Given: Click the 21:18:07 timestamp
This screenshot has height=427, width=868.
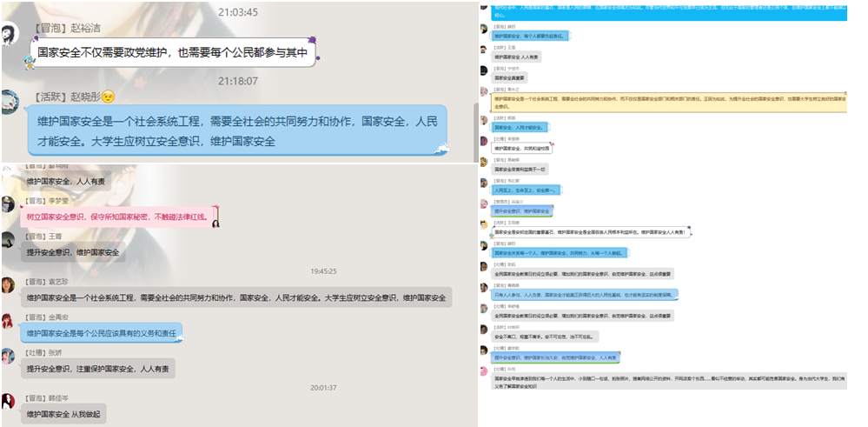Looking at the screenshot, I should pyautogui.click(x=237, y=81).
